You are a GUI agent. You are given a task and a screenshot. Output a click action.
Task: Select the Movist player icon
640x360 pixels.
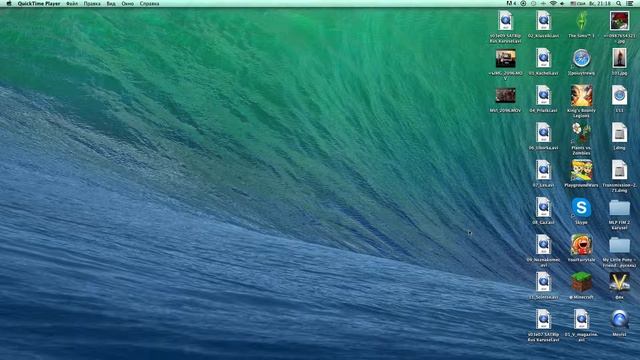[x=619, y=319]
